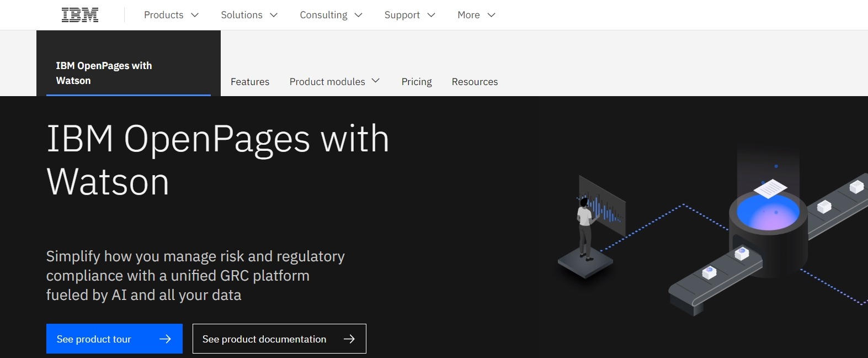Go to the Features tab
This screenshot has height=358, width=868.
coord(250,82)
